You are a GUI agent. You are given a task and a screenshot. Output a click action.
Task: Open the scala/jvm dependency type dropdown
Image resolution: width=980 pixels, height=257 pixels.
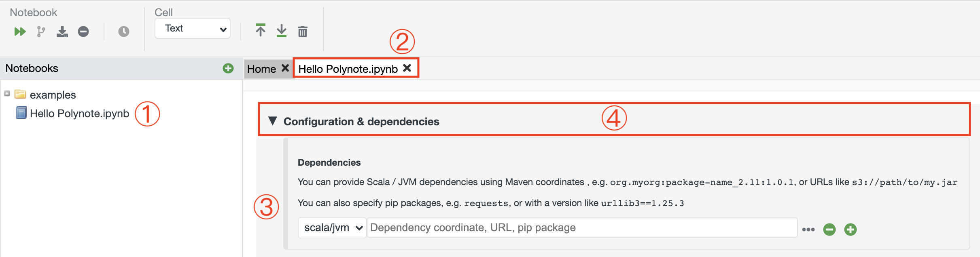[332, 228]
